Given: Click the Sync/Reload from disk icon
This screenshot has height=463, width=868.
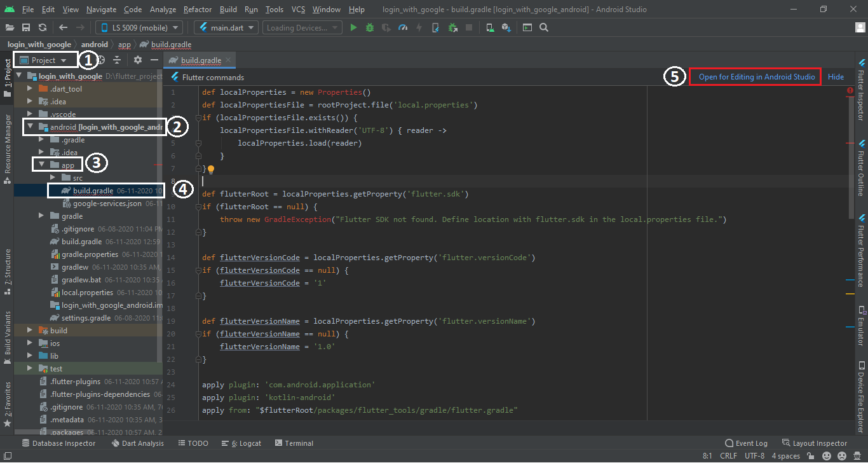Looking at the screenshot, I should 43,27.
